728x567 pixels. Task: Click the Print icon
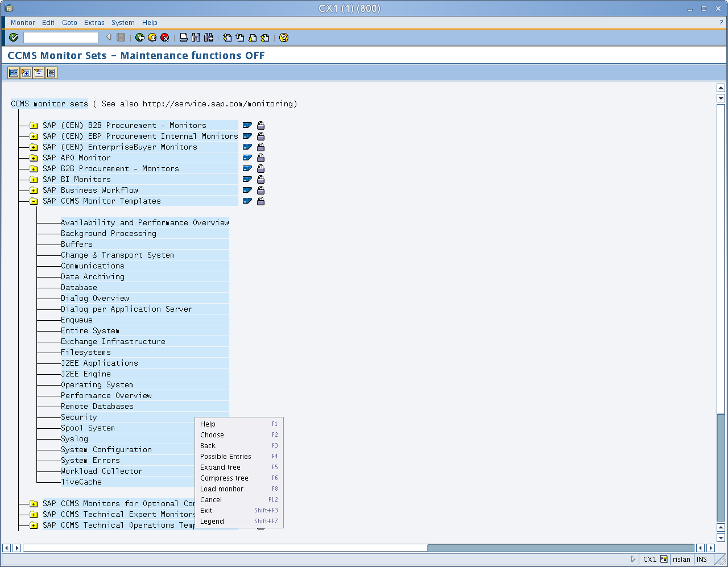pos(183,38)
